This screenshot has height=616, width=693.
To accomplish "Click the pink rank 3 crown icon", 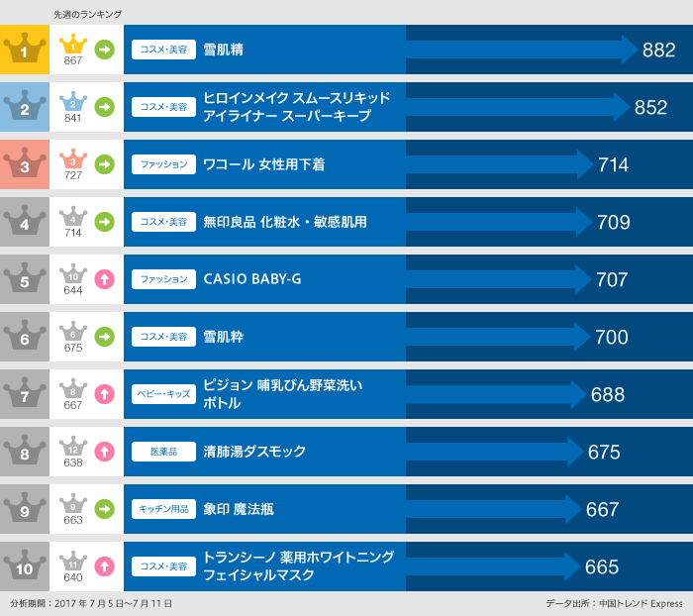I will pos(25,164).
